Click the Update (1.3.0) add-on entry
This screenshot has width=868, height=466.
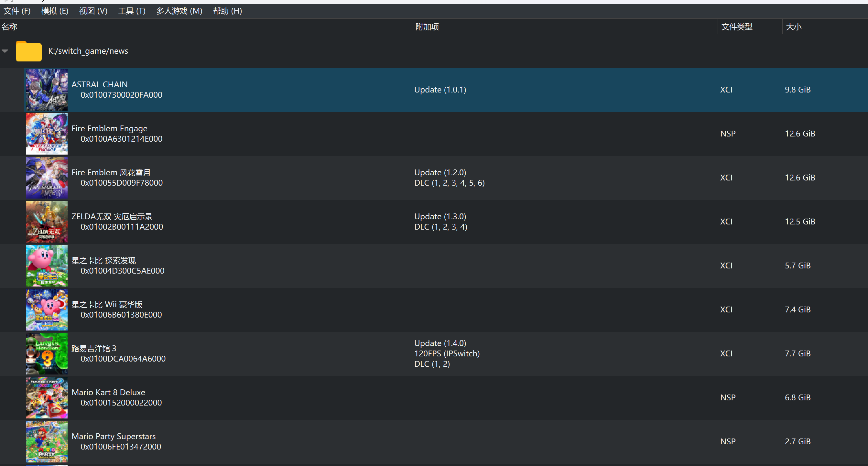tap(440, 216)
